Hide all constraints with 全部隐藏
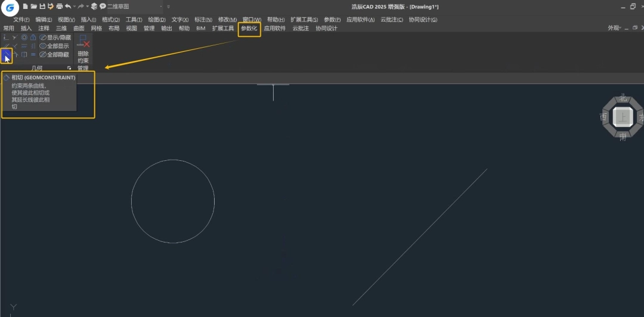 coord(54,54)
